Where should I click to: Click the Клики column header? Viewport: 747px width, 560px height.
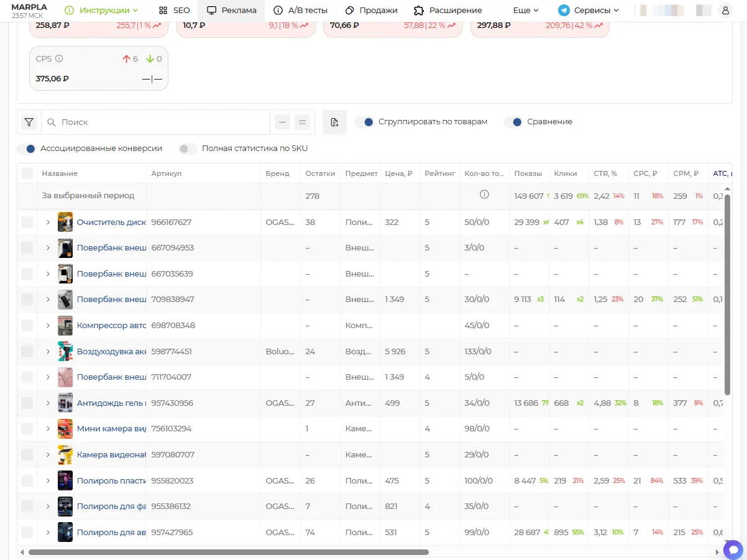tap(566, 173)
